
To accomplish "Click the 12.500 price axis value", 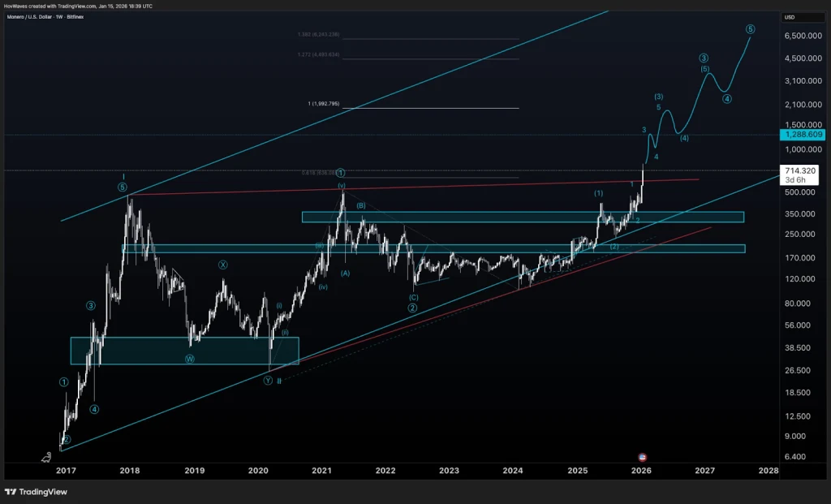I will click(799, 416).
